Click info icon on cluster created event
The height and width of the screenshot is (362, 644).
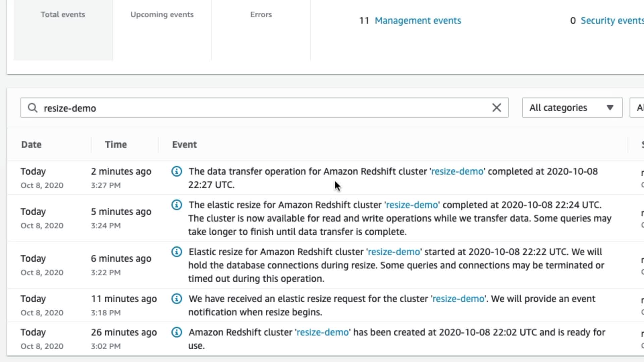[x=177, y=332]
